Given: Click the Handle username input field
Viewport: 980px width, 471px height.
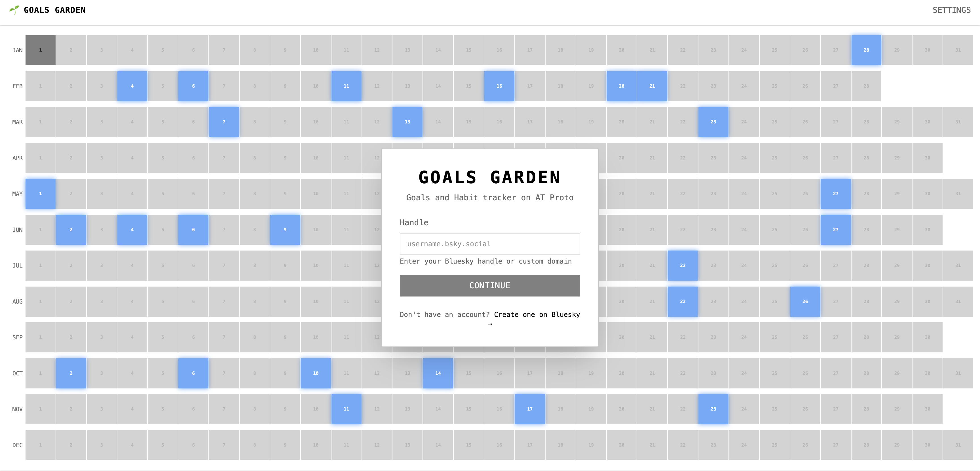Looking at the screenshot, I should [490, 244].
